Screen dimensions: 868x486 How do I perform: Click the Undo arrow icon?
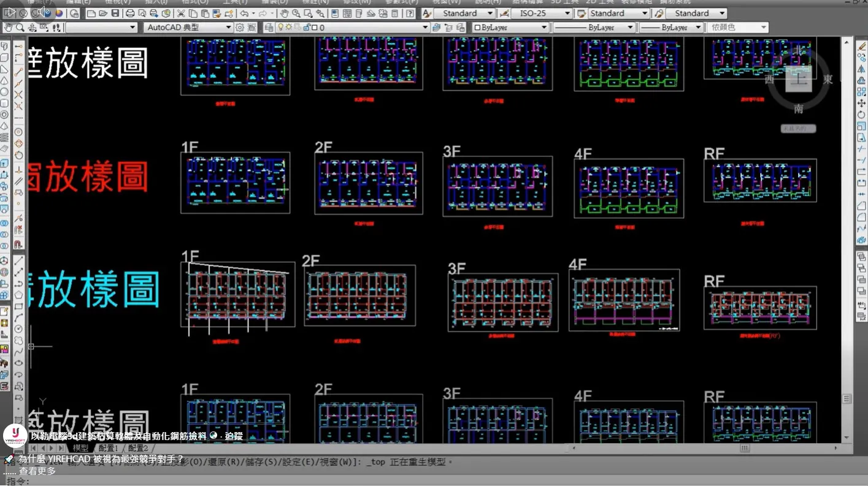click(244, 13)
